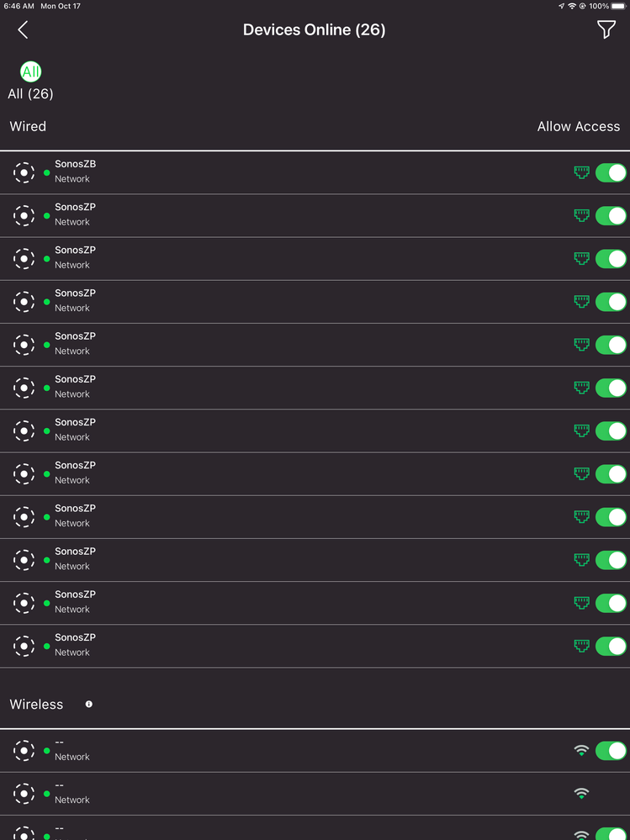This screenshot has width=630, height=840.
Task: Toggle access for first wireless device
Action: click(611, 750)
